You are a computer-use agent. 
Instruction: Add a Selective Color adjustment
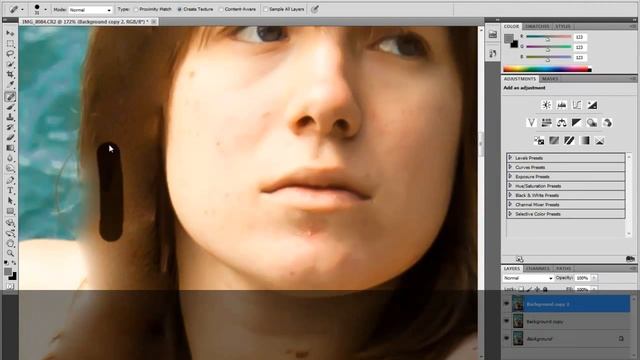pos(600,140)
